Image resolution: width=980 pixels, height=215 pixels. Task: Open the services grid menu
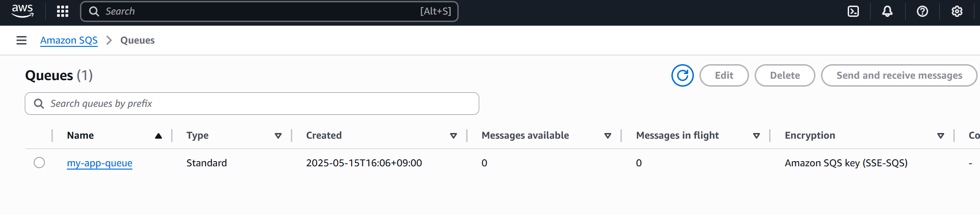pos(63,11)
